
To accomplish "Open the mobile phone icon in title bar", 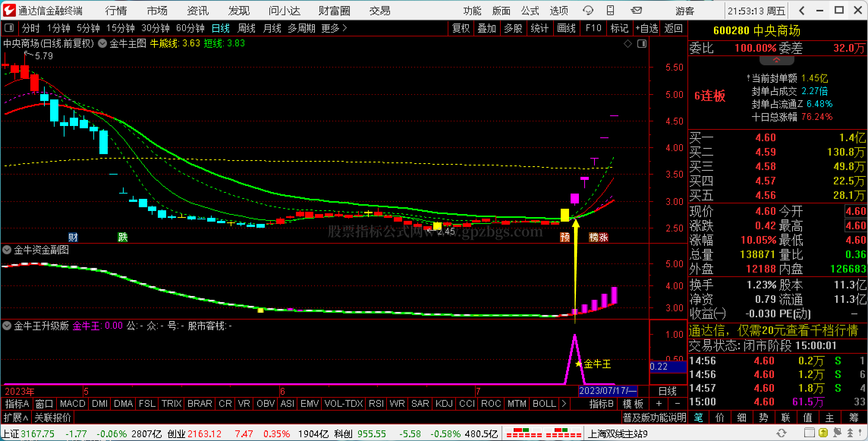I will coord(610,10).
